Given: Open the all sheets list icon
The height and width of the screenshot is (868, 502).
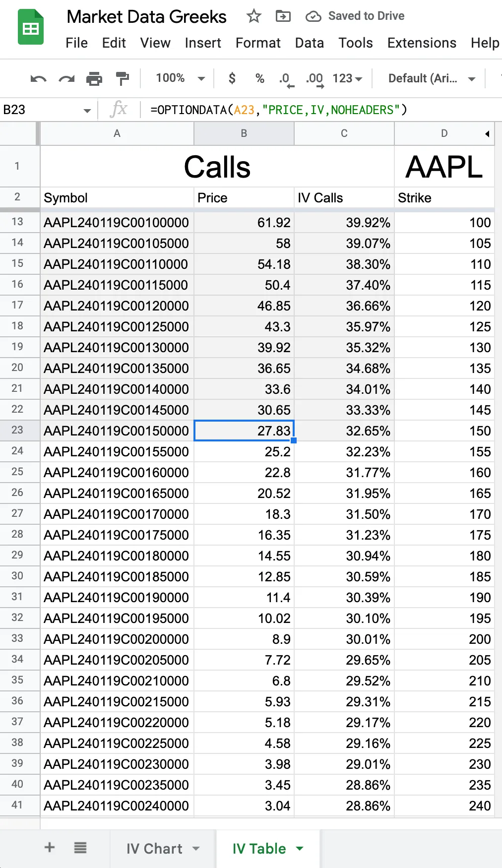Looking at the screenshot, I should [x=80, y=847].
